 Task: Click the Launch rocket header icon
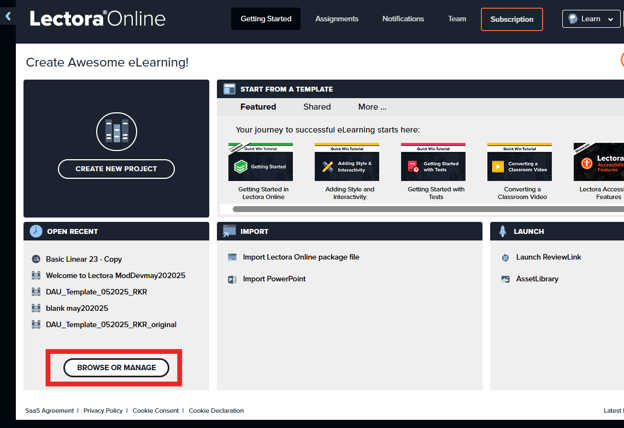click(x=503, y=231)
